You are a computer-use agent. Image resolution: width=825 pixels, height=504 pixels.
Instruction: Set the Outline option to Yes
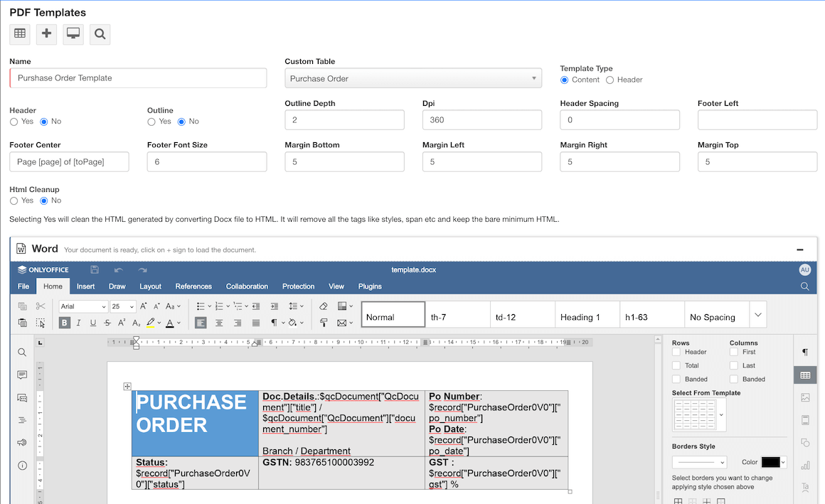click(151, 122)
